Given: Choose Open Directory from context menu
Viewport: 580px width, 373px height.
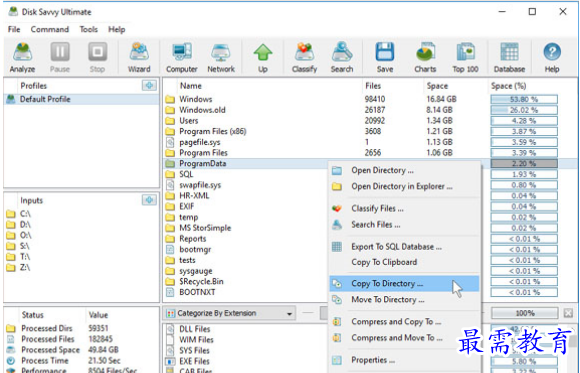Looking at the screenshot, I should pyautogui.click(x=404, y=170).
